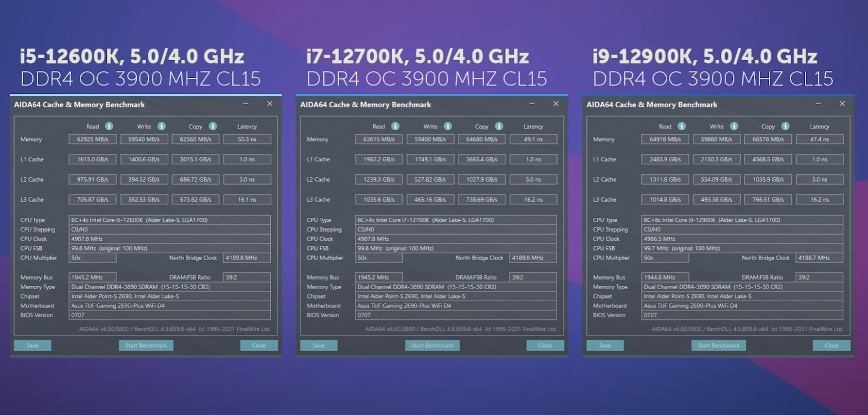Select the memory copy value 66578 MB/s
This screenshot has height=415, width=868.
[768, 139]
